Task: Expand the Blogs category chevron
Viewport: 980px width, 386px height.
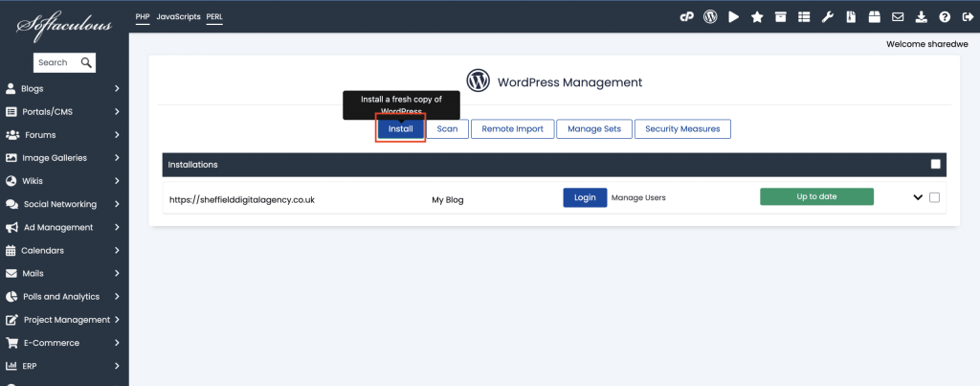Action: pos(117,89)
